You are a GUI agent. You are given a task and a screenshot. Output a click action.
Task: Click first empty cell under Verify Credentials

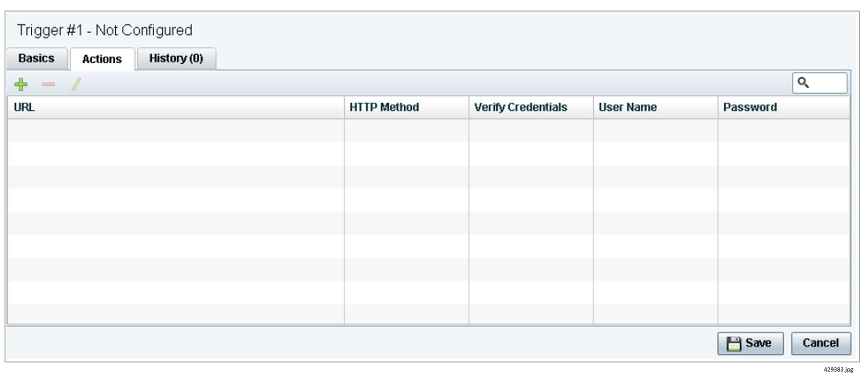click(x=530, y=131)
